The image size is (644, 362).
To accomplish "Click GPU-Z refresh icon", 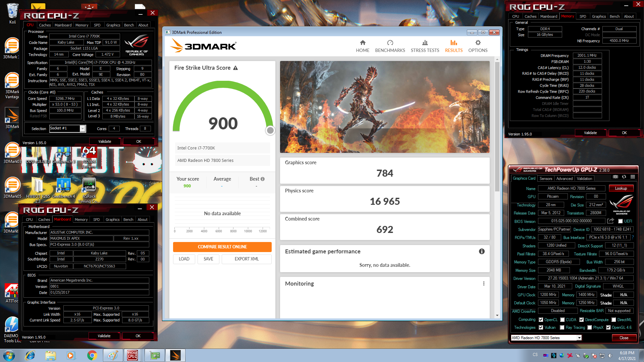I will pyautogui.click(x=624, y=177).
